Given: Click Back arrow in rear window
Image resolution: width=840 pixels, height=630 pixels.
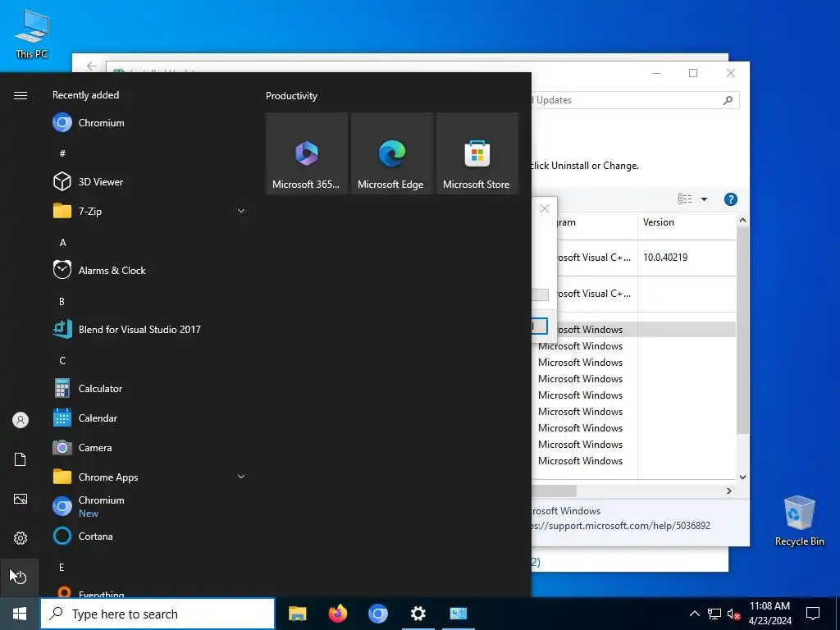Looking at the screenshot, I should [x=92, y=66].
